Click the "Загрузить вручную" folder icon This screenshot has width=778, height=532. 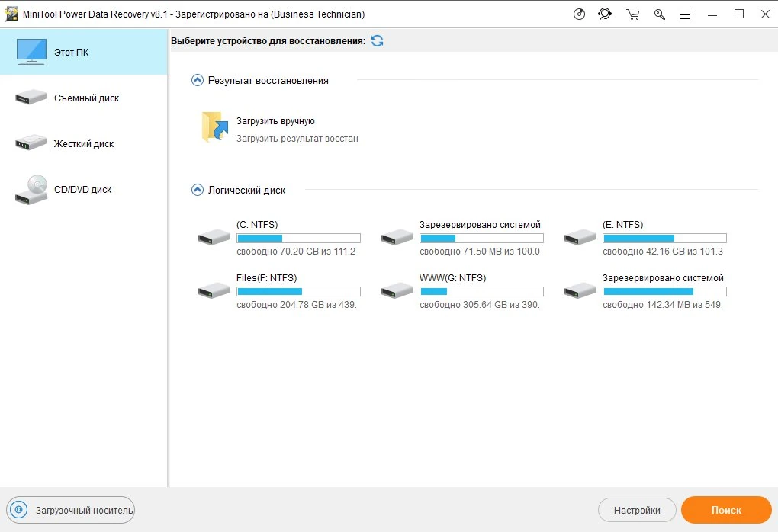pos(215,127)
